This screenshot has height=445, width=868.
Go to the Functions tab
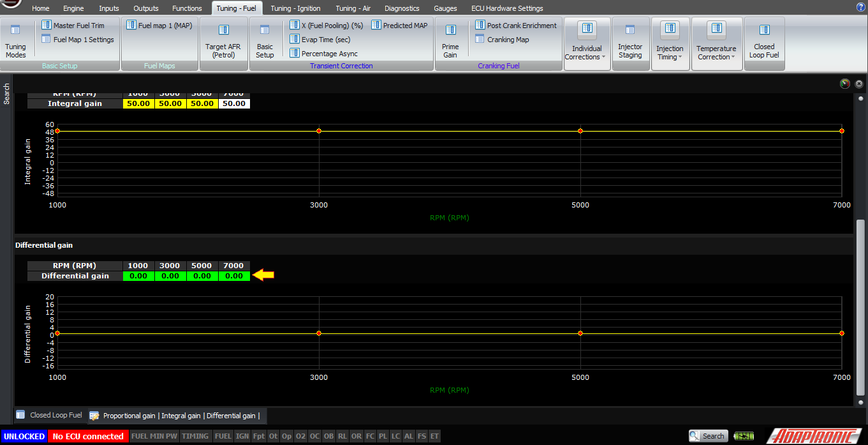[188, 8]
